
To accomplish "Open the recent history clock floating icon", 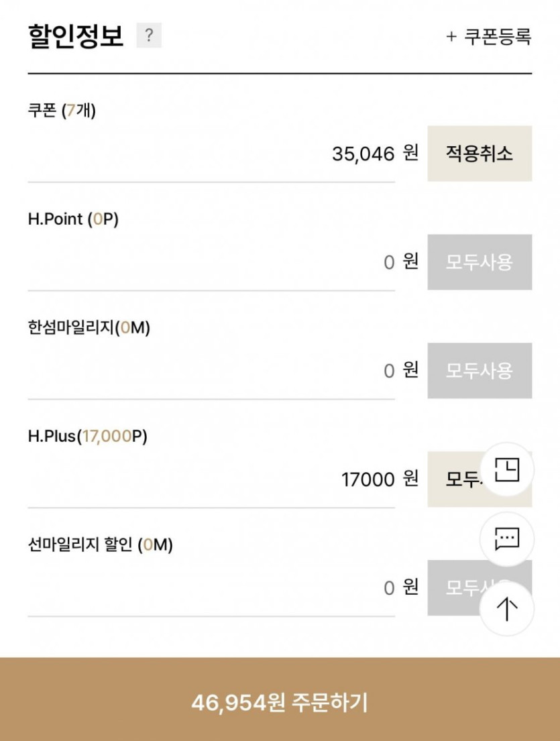I will [x=507, y=469].
